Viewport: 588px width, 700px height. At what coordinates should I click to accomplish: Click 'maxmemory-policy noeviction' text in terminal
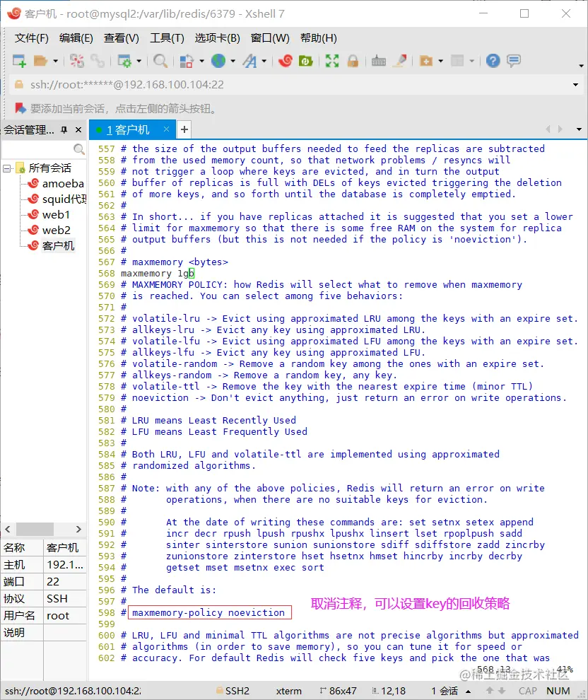pos(208,613)
